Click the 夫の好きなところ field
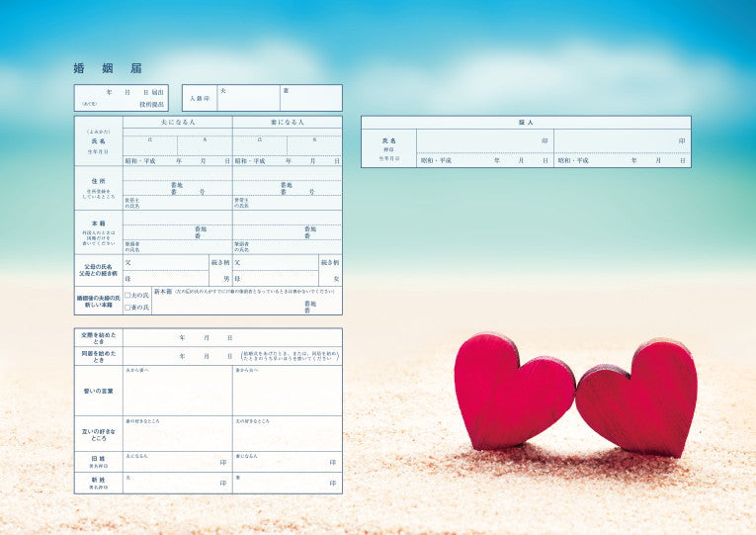756x535 pixels. point(288,435)
